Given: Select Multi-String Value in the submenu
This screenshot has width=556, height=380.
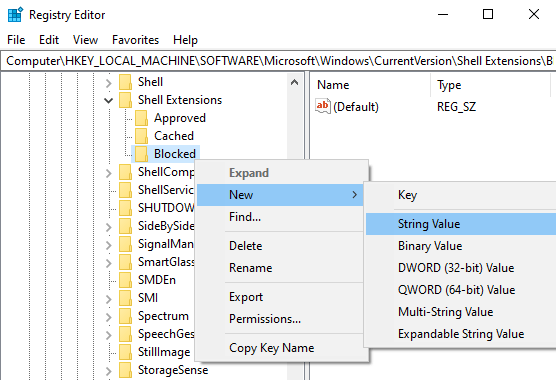Looking at the screenshot, I should pyautogui.click(x=461, y=312).
